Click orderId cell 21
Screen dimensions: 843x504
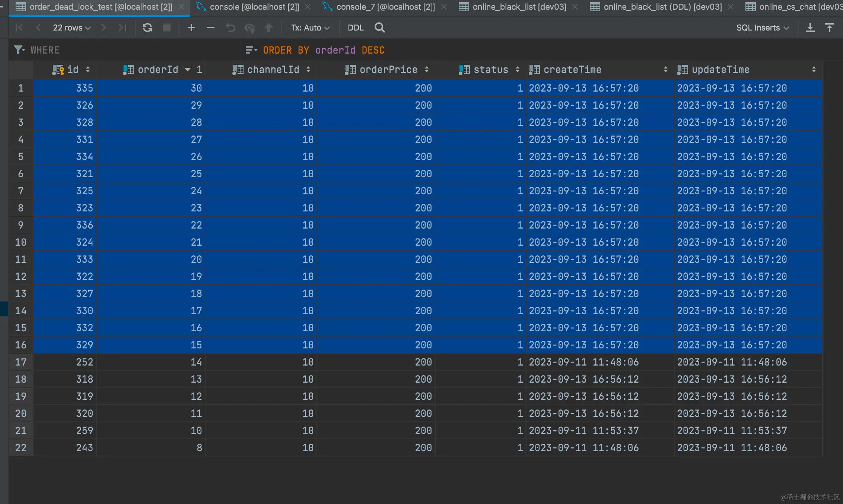[151, 242]
